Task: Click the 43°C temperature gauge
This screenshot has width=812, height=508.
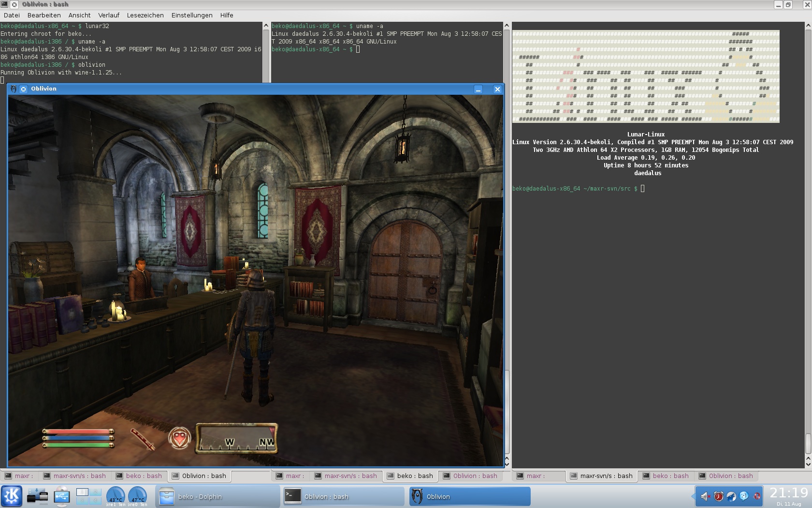Action: 116,496
